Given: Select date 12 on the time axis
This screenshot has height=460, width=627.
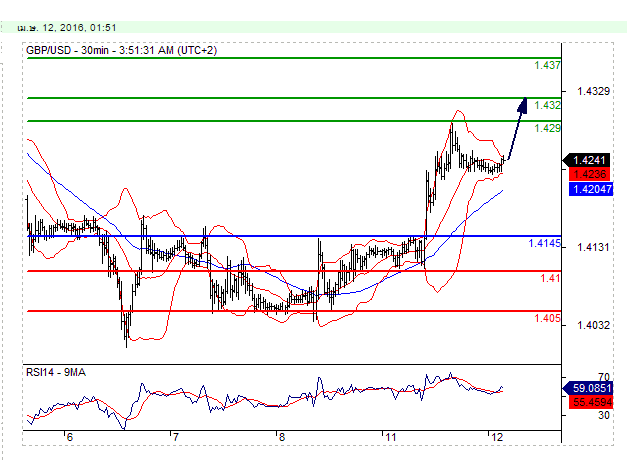Looking at the screenshot, I should (496, 437).
